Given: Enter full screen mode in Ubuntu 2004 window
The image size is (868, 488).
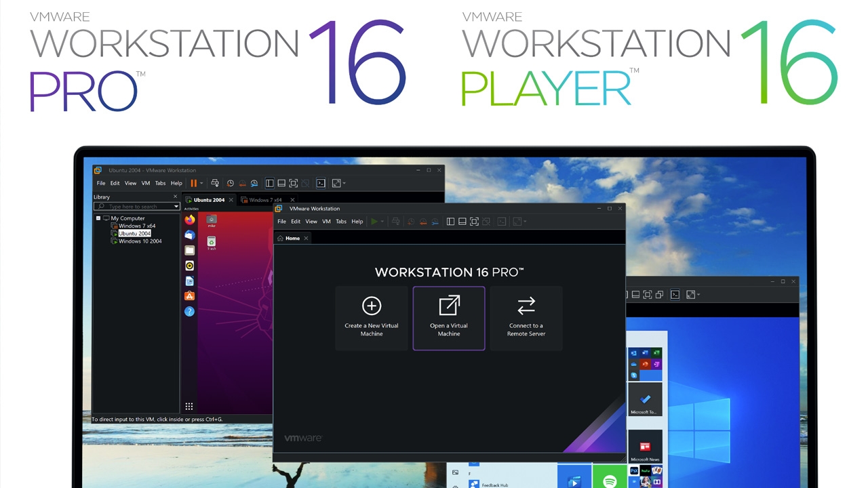Looking at the screenshot, I should click(294, 183).
